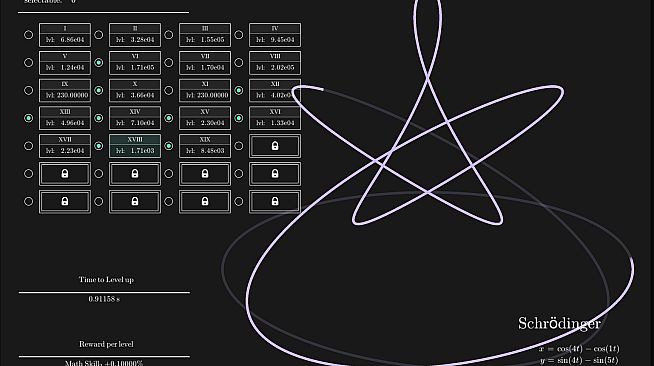The height and width of the screenshot is (366, 654).
Task: Click the 'Time to Level up' label
Action: tap(106, 280)
